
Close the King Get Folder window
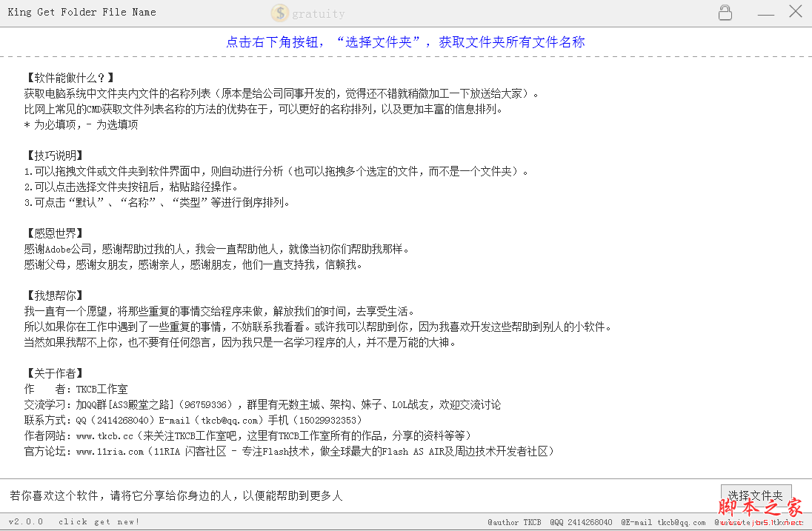(x=795, y=12)
